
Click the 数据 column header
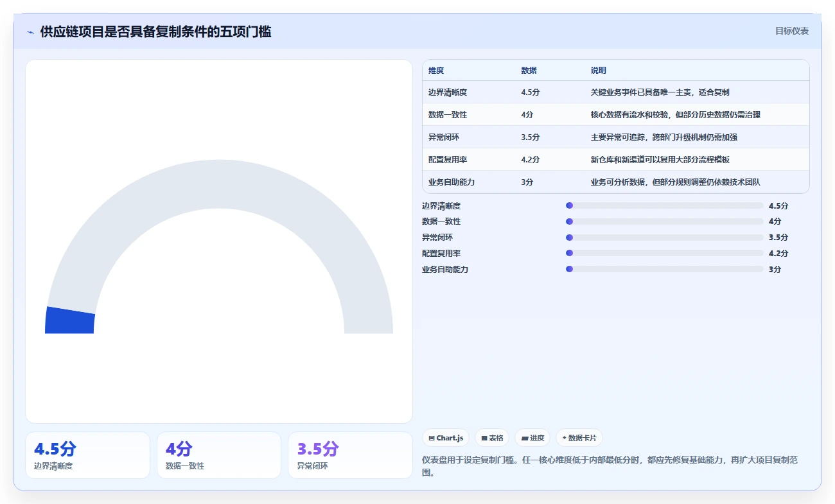click(x=529, y=71)
